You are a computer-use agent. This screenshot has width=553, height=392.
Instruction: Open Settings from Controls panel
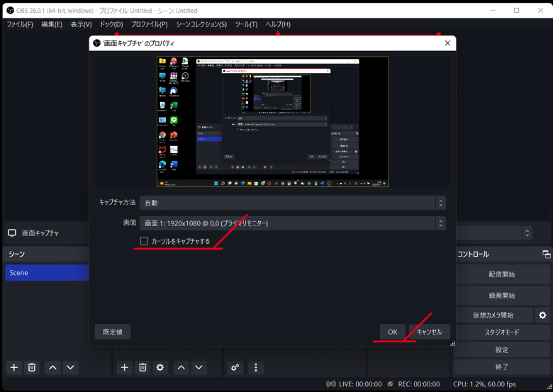[501, 349]
